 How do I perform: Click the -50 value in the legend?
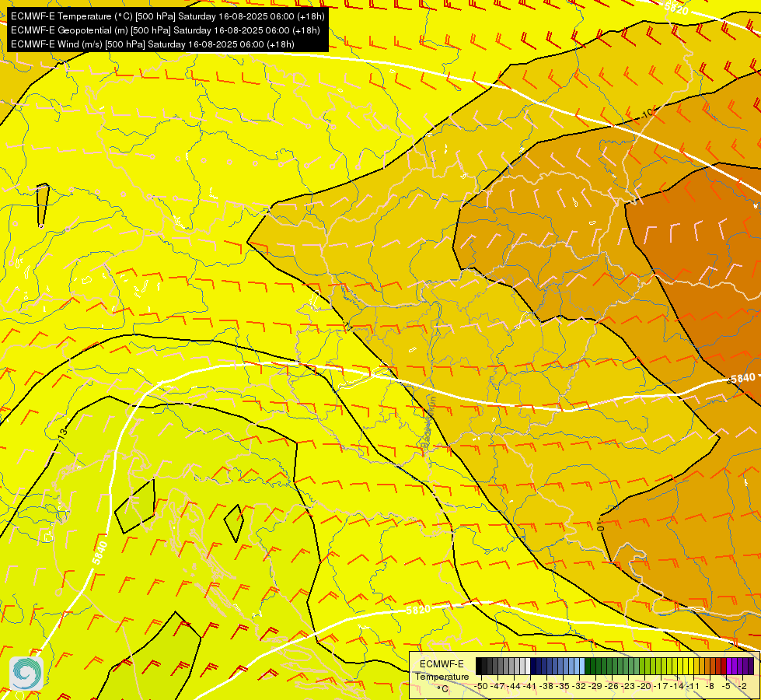click(481, 686)
